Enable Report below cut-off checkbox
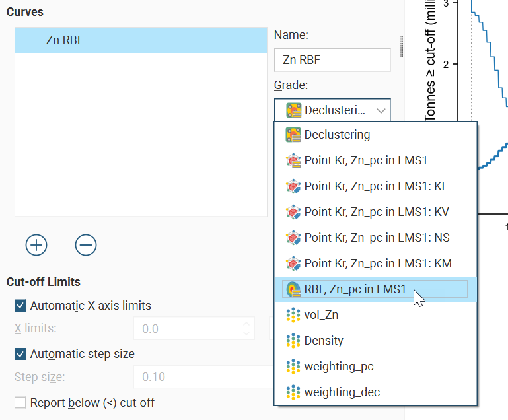 click(20, 402)
